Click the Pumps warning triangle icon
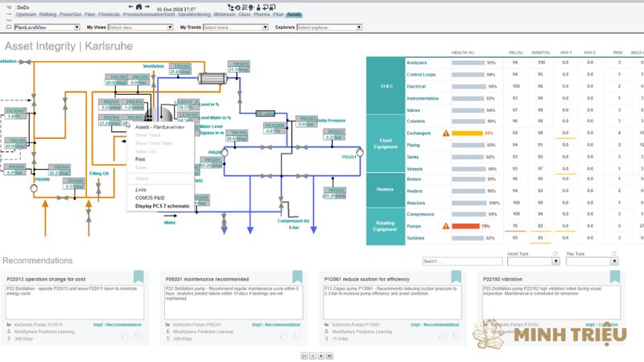The width and height of the screenshot is (644, 362). coord(446,227)
